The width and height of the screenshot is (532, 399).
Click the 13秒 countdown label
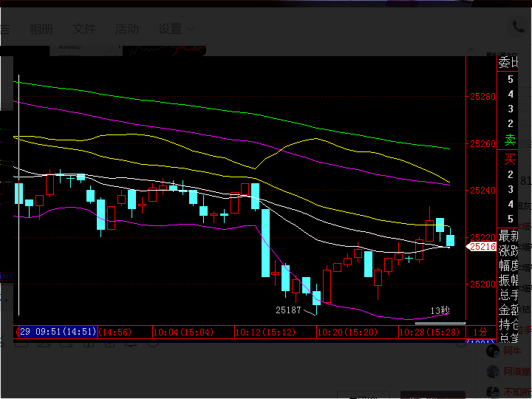[440, 310]
